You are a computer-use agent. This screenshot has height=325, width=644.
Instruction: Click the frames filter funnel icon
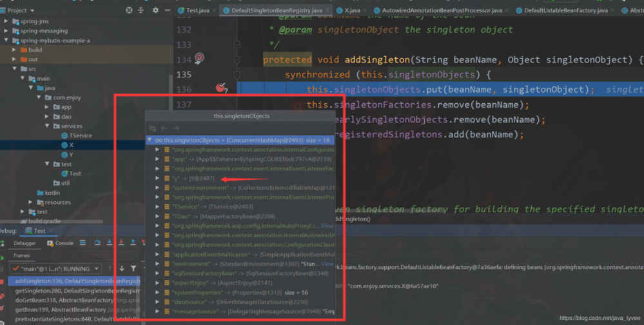(x=133, y=268)
